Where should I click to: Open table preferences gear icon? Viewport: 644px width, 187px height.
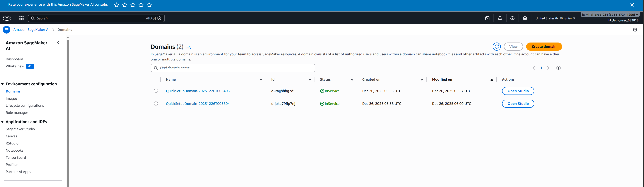(558, 68)
